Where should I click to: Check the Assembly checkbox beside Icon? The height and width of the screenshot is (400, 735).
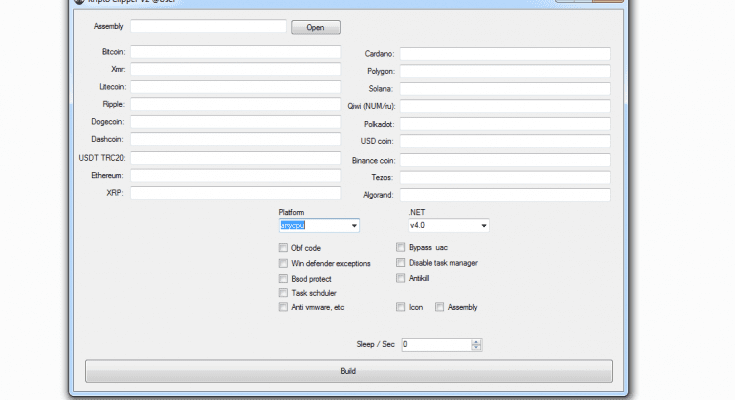[440, 308]
